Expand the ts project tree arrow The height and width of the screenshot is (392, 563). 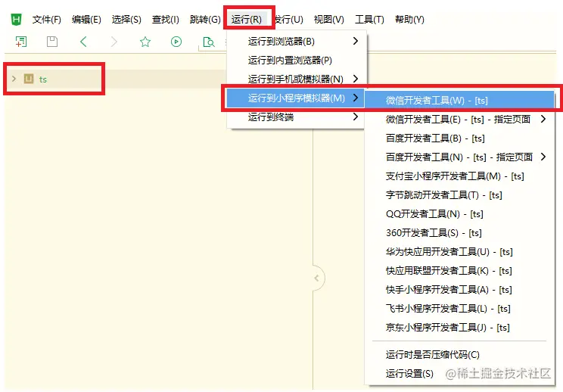pyautogui.click(x=14, y=79)
